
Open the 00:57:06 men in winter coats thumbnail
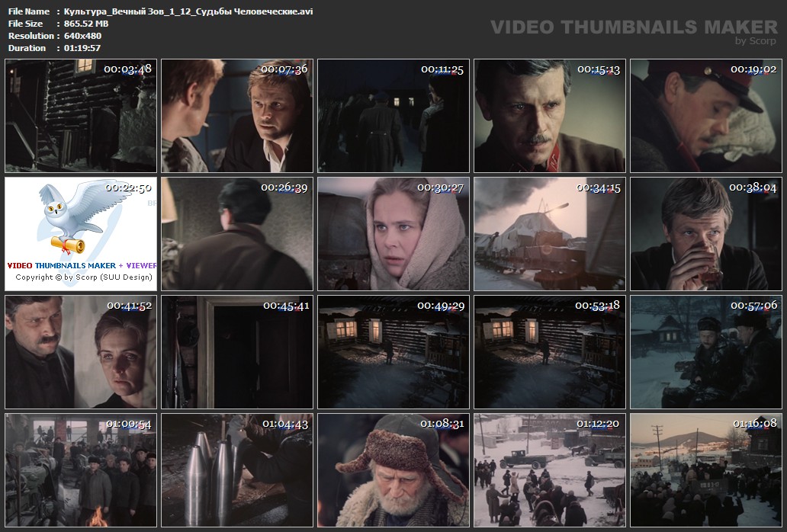point(705,352)
